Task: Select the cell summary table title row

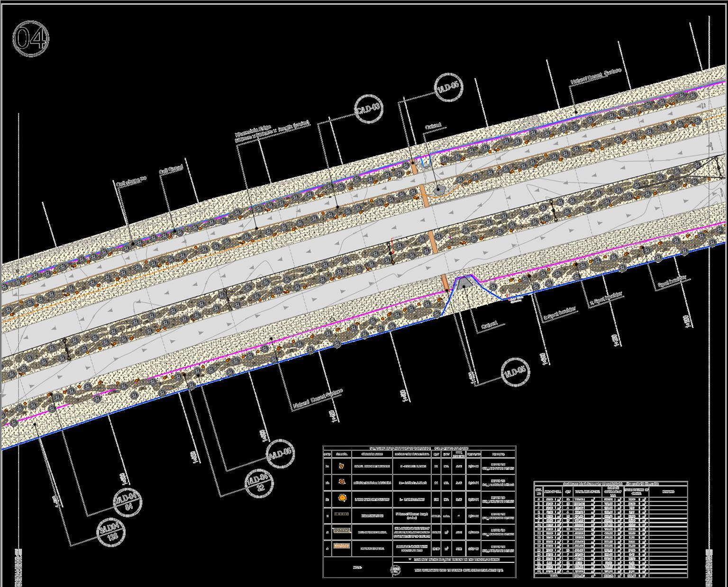Action: pyautogui.click(x=610, y=483)
